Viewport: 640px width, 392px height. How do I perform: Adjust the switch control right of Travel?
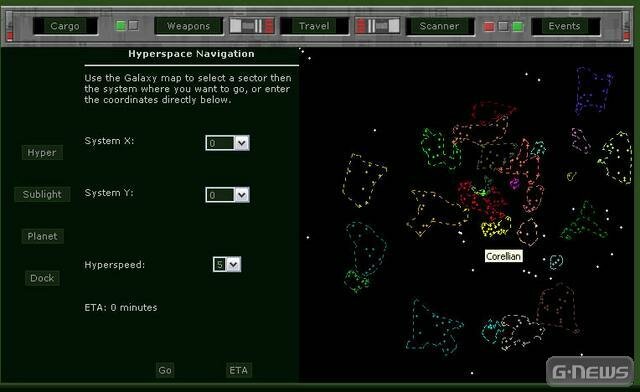click(377, 26)
